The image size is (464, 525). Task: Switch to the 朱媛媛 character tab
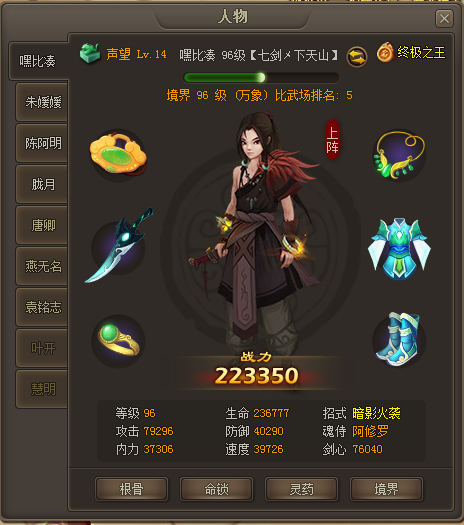coord(42,102)
